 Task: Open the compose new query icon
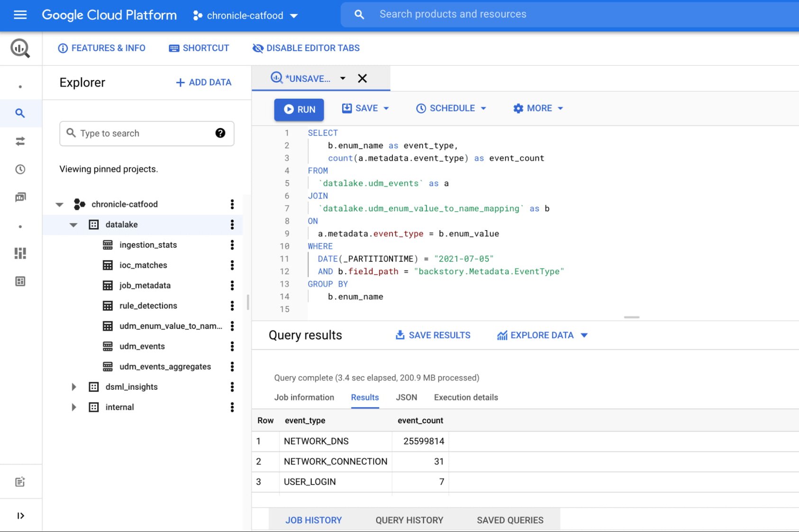pos(20,481)
